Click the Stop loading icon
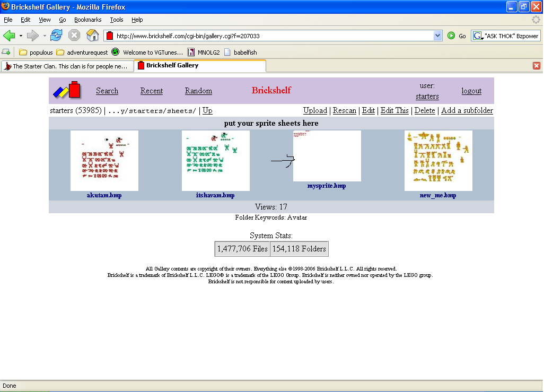The width and height of the screenshot is (544, 392). [x=74, y=36]
